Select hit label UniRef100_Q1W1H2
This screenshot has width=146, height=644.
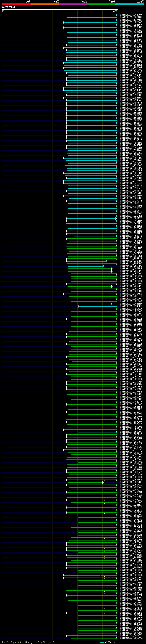(x=131, y=324)
